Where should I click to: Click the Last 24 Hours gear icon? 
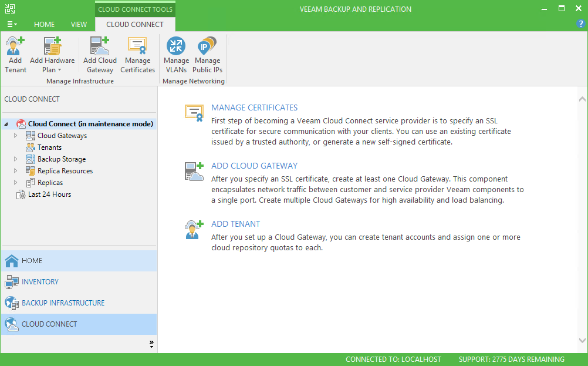tap(21, 194)
